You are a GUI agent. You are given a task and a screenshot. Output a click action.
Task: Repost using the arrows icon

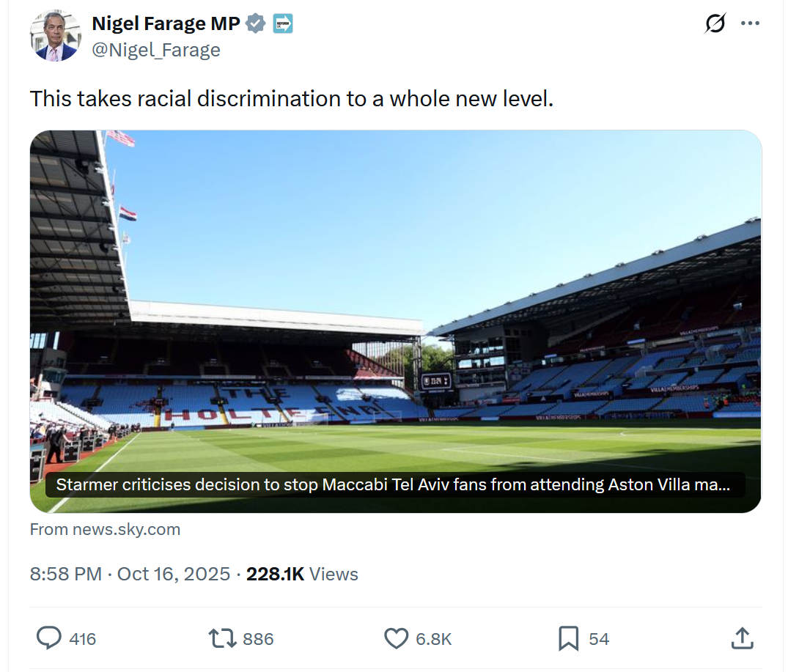223,638
